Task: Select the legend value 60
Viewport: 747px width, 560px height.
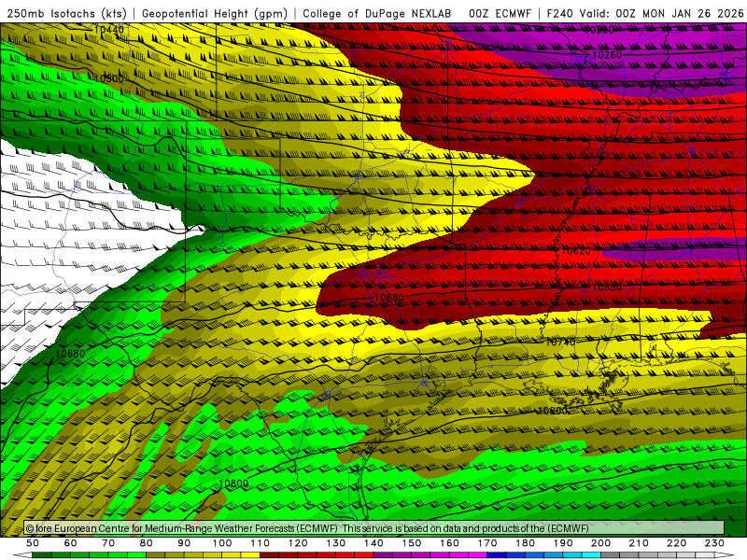Action: tap(71, 543)
